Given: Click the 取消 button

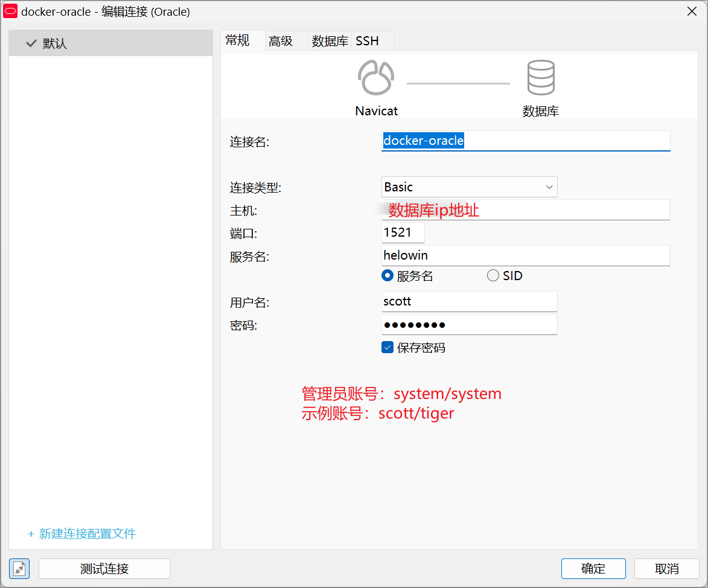Looking at the screenshot, I should [x=666, y=569].
